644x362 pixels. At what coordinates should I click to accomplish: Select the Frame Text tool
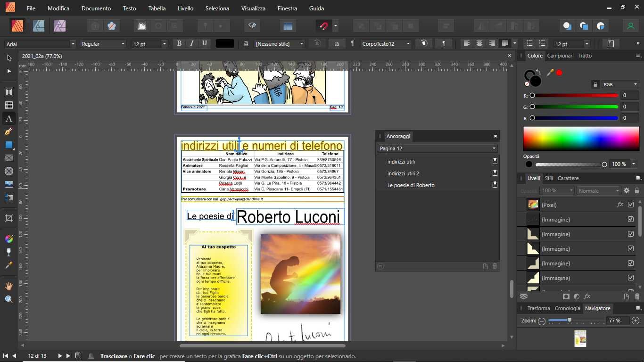tap(8, 92)
